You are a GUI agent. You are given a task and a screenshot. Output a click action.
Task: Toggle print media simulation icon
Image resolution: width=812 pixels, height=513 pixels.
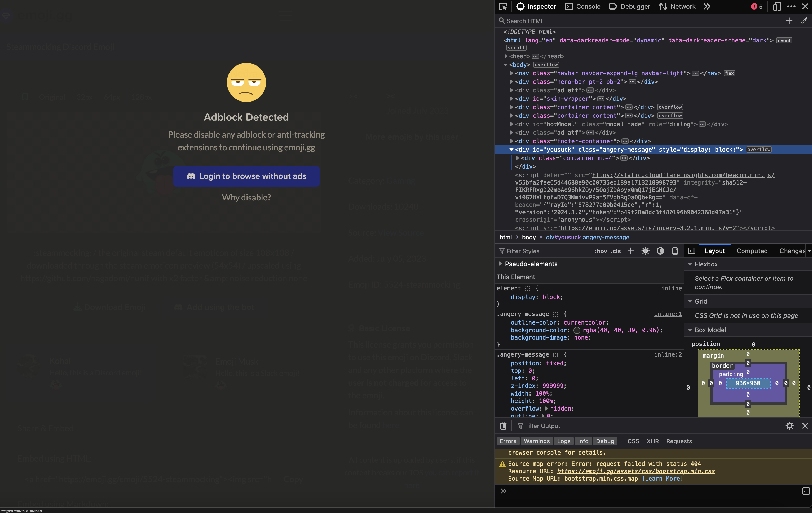point(675,251)
